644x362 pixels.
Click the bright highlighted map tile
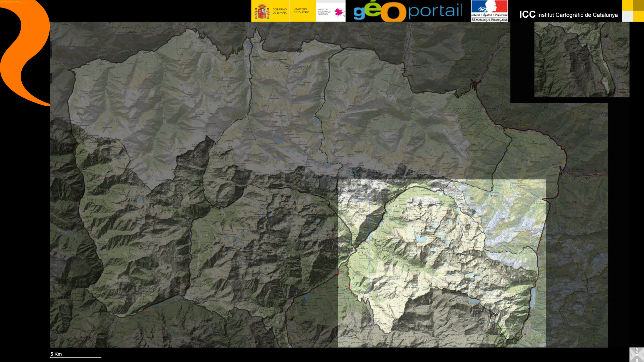tap(442, 263)
